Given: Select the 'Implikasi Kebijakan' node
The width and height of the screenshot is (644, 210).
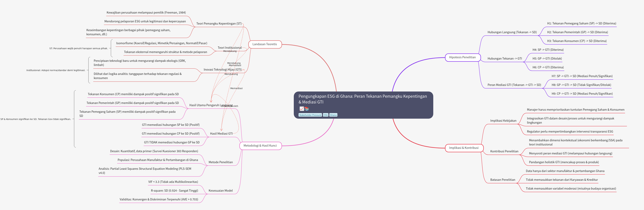Looking at the screenshot, I should coord(503,121).
